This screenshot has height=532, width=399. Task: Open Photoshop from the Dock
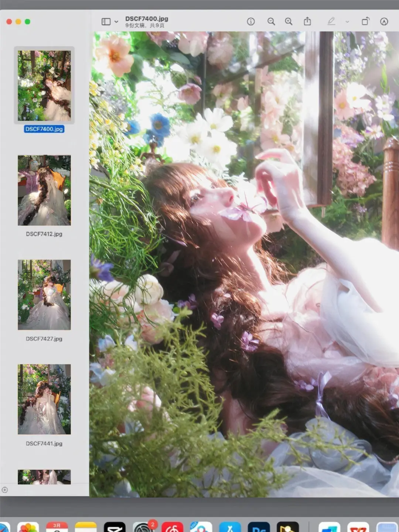pyautogui.click(x=259, y=527)
